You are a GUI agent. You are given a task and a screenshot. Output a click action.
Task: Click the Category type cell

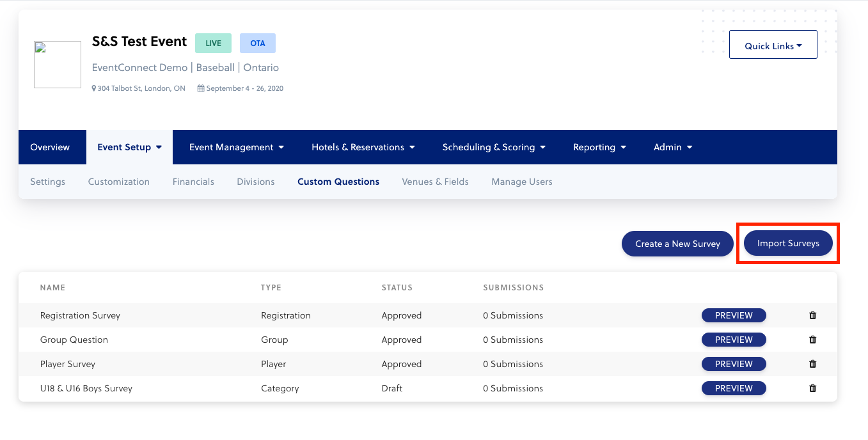click(280, 388)
